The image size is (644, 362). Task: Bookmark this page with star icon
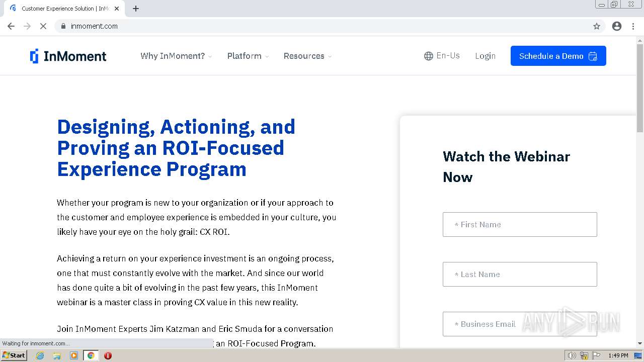[x=597, y=26]
